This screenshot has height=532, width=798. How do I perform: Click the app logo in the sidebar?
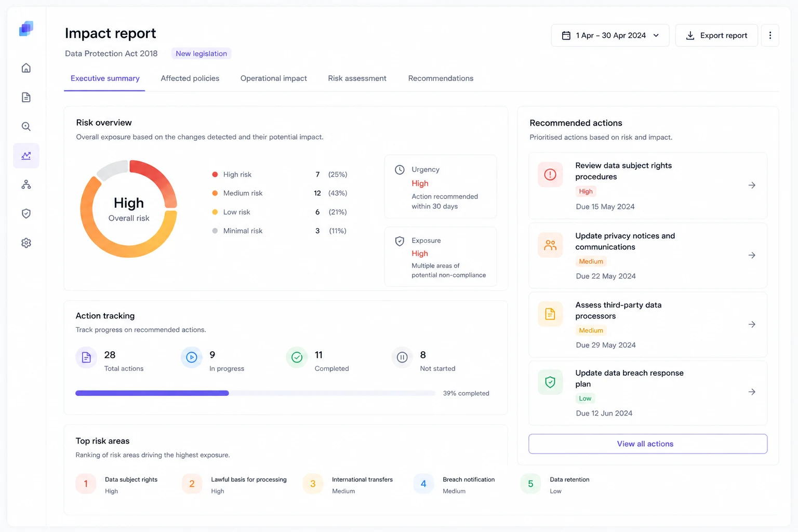[x=26, y=29]
